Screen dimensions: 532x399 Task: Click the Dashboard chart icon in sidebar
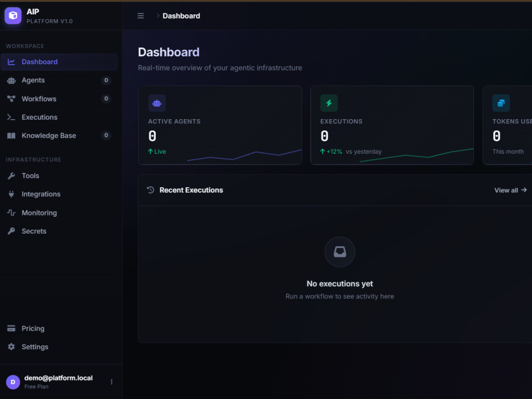point(11,62)
